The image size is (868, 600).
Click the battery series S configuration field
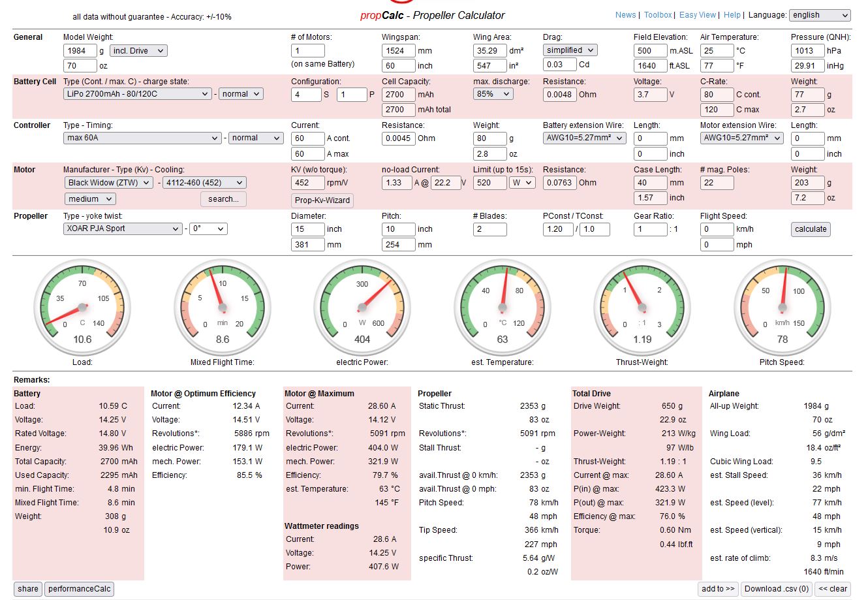coord(307,94)
